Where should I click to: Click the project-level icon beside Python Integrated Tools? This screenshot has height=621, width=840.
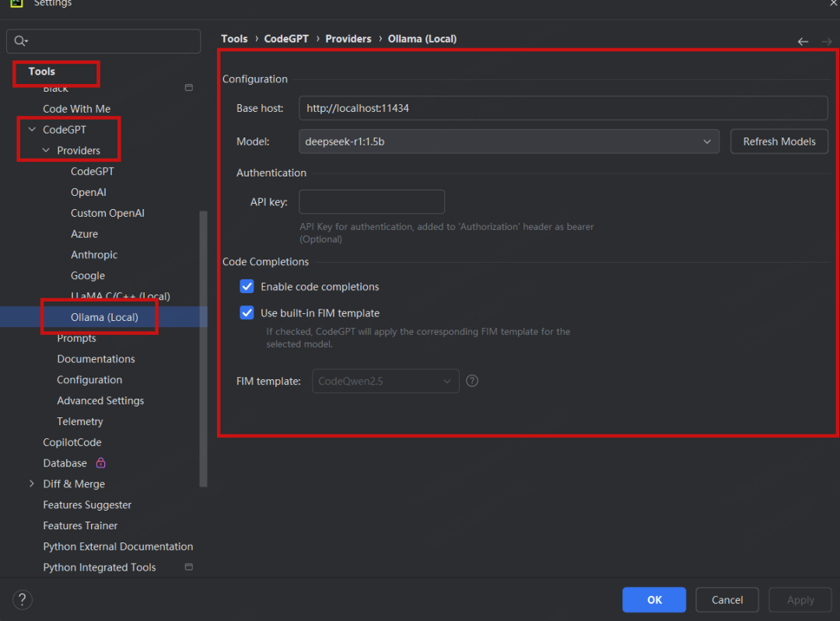pos(188,567)
